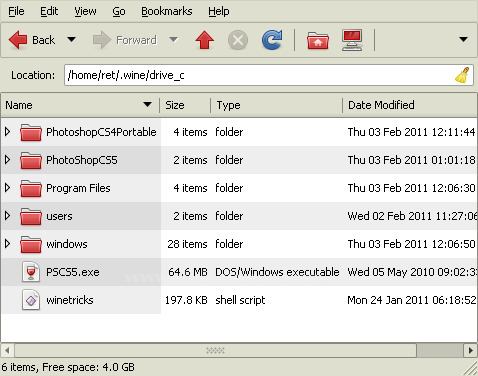
Task: Select the PhotoShopCS5 file name
Action: tap(82, 160)
